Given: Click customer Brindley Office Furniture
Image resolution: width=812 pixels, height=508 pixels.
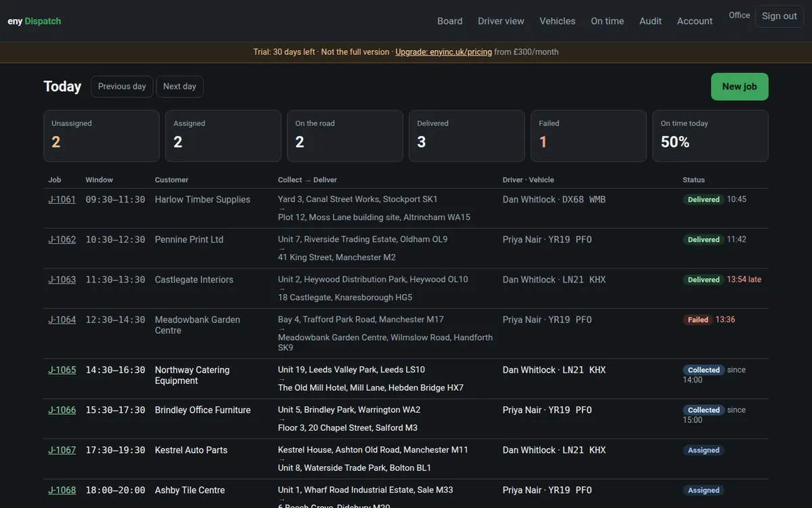Looking at the screenshot, I should click(x=203, y=410).
